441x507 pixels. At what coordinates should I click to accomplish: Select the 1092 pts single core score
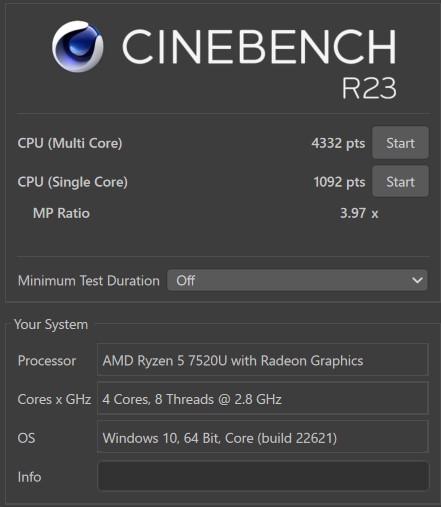point(339,182)
